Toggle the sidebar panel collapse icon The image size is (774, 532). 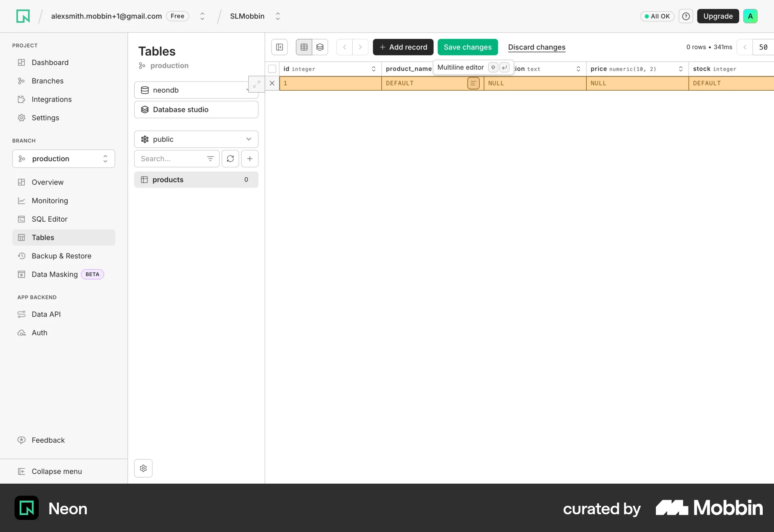pos(279,47)
